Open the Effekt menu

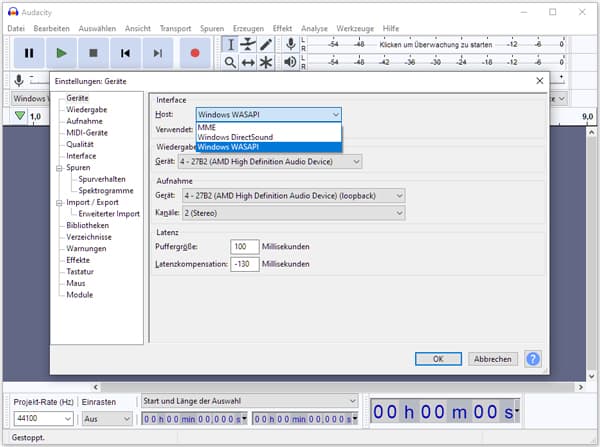point(282,29)
